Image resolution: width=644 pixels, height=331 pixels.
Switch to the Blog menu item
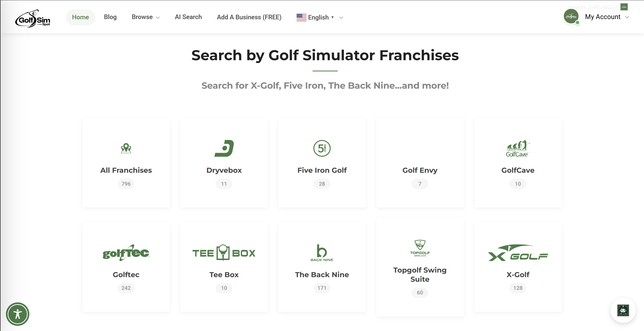pyautogui.click(x=110, y=17)
